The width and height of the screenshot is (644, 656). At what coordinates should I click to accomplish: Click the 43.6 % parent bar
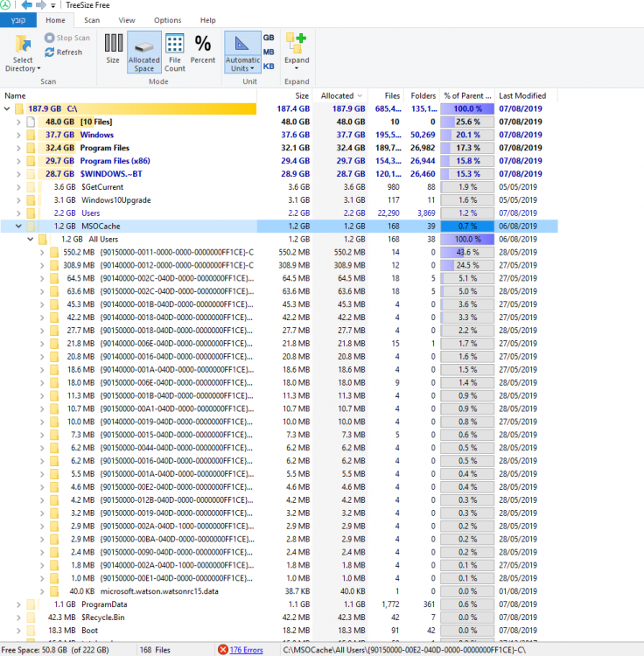click(x=467, y=252)
